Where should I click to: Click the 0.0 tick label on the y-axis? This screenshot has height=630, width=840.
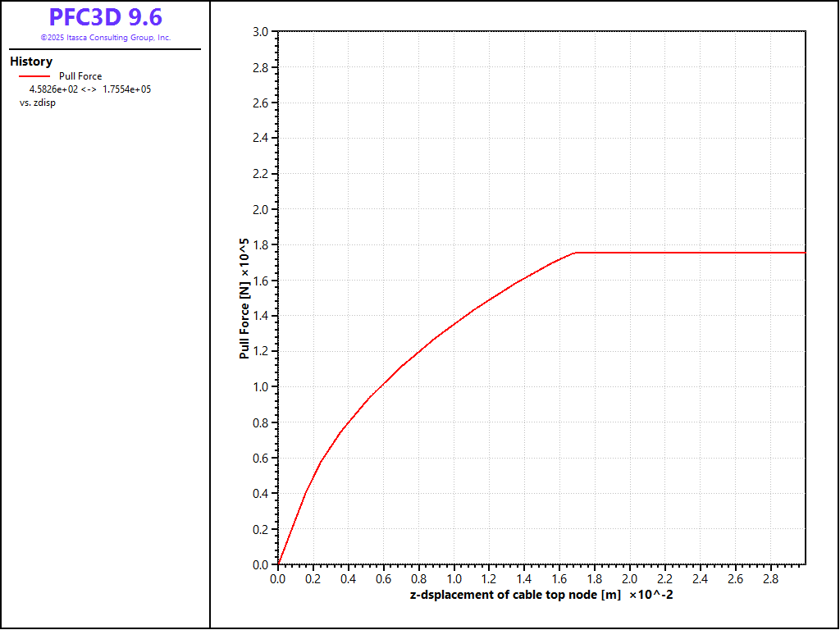pyautogui.click(x=260, y=565)
